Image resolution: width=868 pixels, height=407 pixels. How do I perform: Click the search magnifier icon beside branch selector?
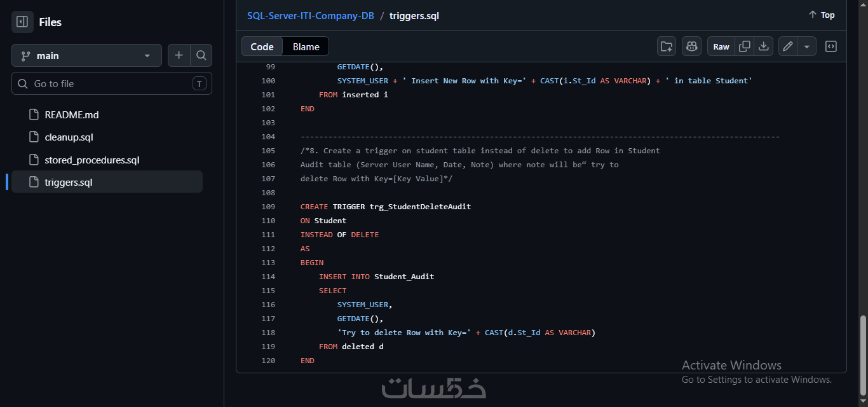(x=201, y=56)
